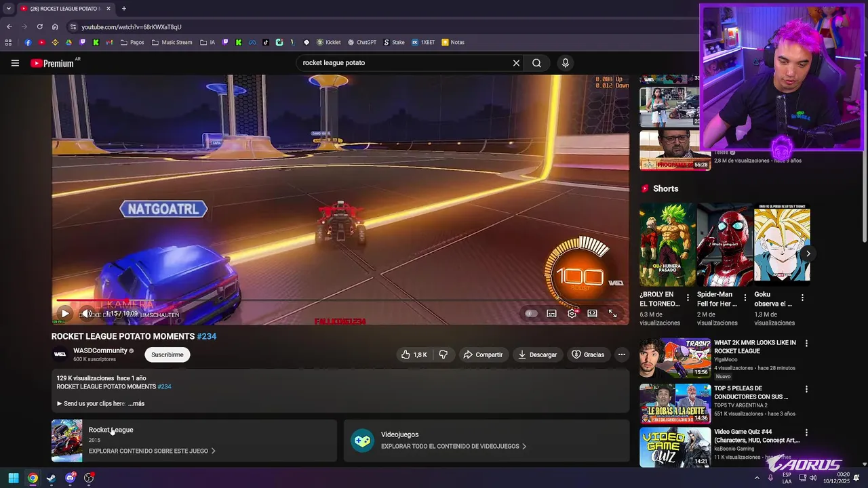Seek on the video progress bar

[x=340, y=300]
